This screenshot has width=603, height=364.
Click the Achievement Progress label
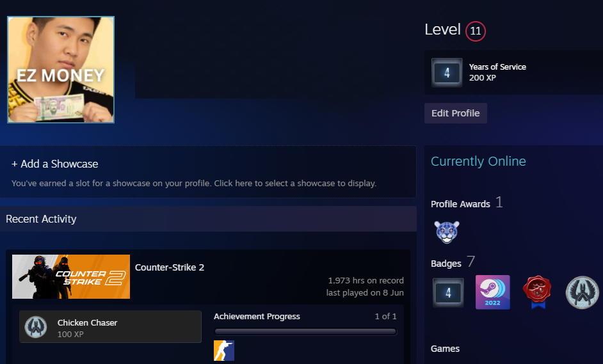click(x=257, y=316)
